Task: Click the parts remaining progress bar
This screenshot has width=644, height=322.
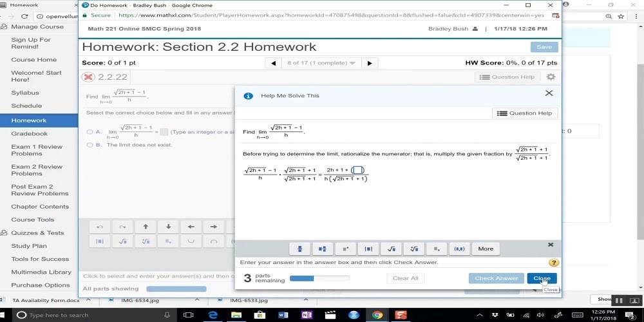Action: pyautogui.click(x=319, y=278)
